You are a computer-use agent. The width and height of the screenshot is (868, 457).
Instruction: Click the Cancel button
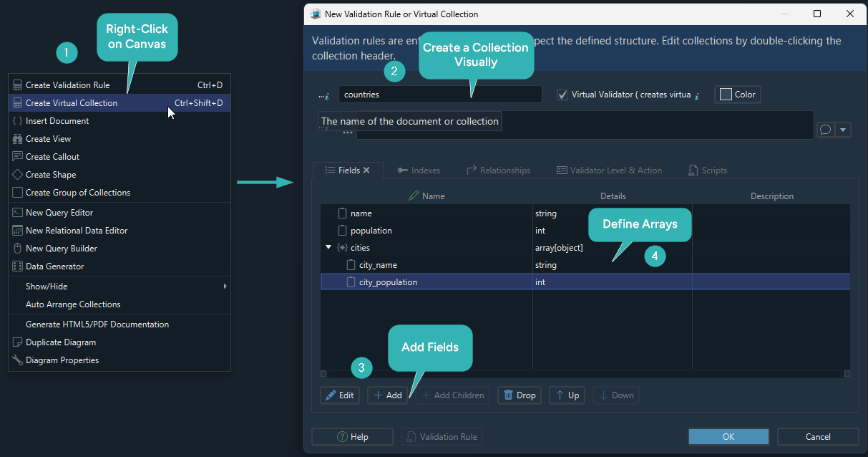point(818,437)
